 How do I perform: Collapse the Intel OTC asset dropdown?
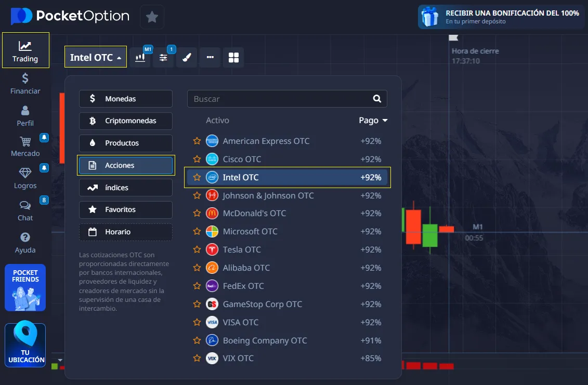coord(96,57)
